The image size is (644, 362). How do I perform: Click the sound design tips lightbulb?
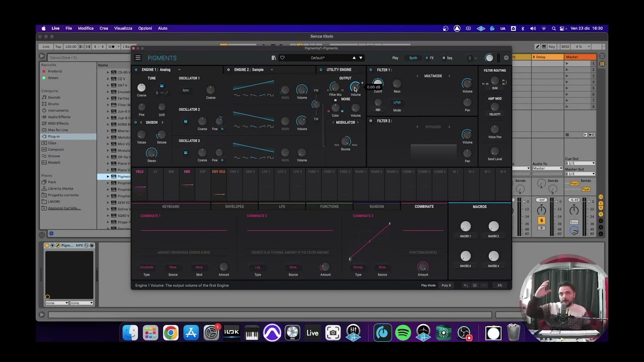pos(470,58)
